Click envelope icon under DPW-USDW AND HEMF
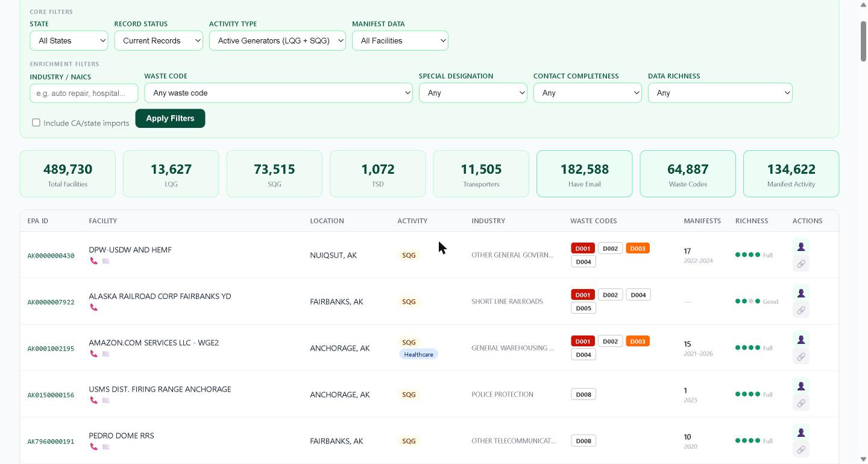868x464 pixels. 105,261
